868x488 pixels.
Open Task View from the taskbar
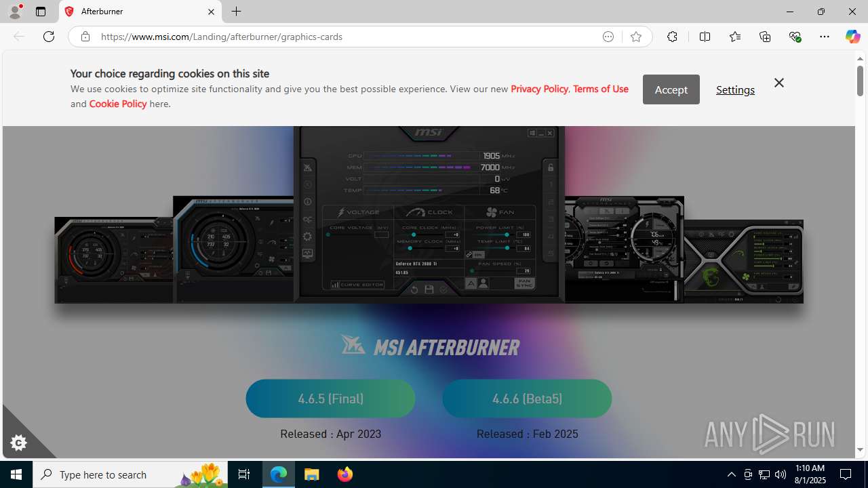[244, 474]
